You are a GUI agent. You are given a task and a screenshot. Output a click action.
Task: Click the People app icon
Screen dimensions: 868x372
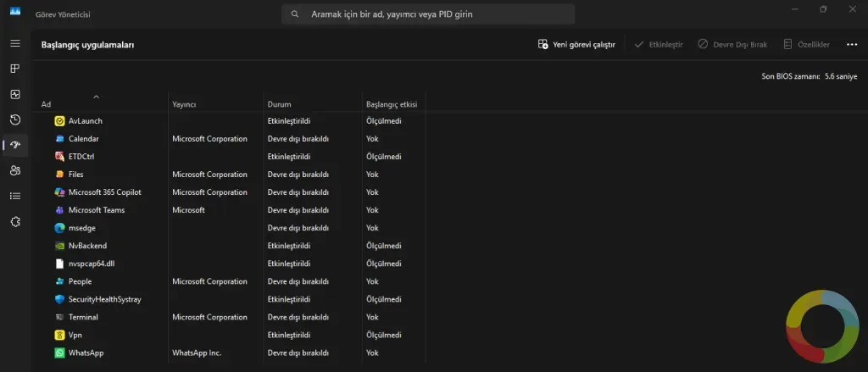(59, 281)
